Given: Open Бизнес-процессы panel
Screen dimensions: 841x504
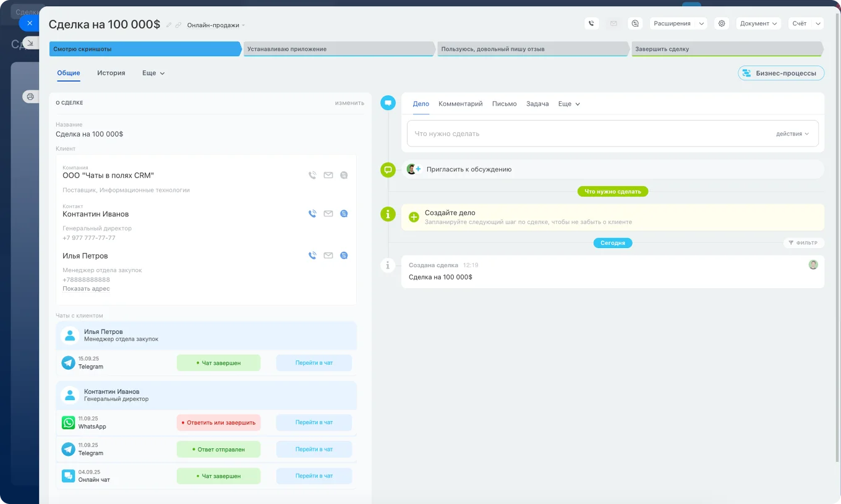Looking at the screenshot, I should pos(781,73).
